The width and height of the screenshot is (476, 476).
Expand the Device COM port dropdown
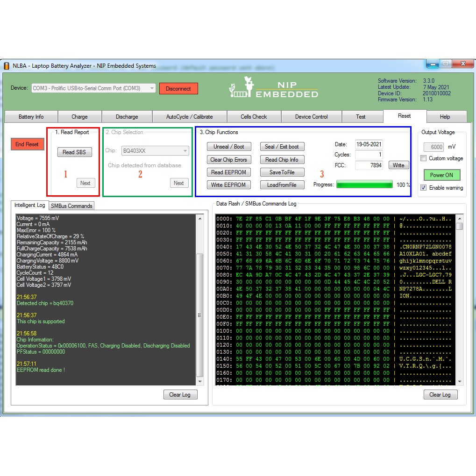coord(152,88)
